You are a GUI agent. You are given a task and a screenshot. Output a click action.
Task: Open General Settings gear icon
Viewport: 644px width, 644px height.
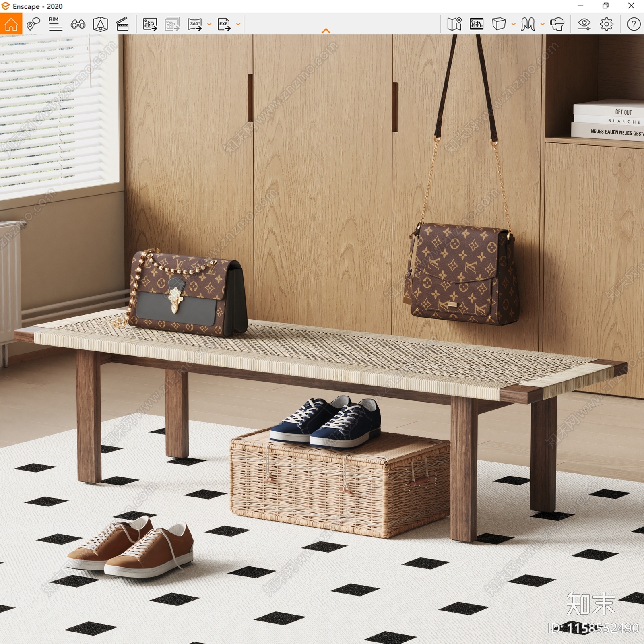pos(607,24)
